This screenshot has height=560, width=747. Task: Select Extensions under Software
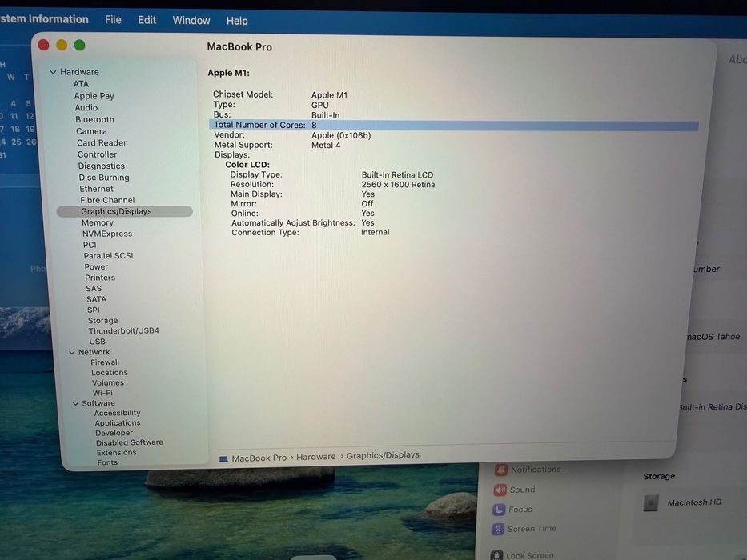tap(116, 452)
